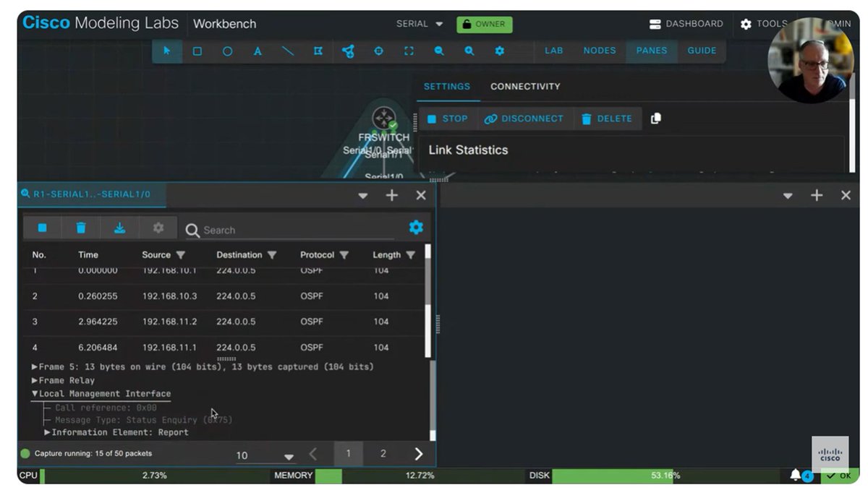Click the Destination column filter icon
This screenshot has width=868, height=490.
tap(272, 255)
